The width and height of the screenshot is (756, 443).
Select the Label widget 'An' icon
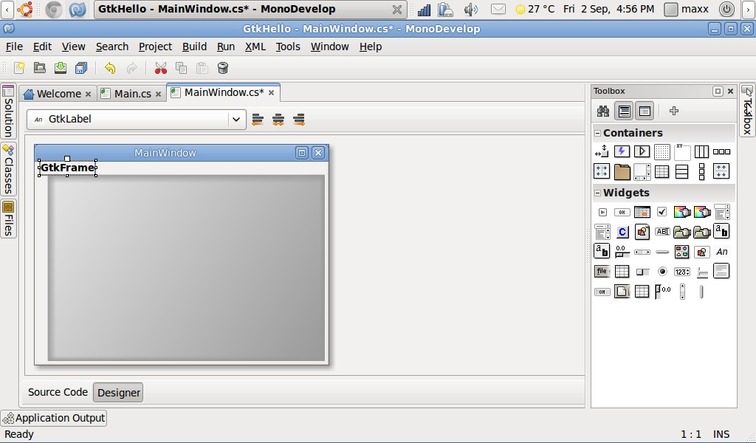(722, 252)
